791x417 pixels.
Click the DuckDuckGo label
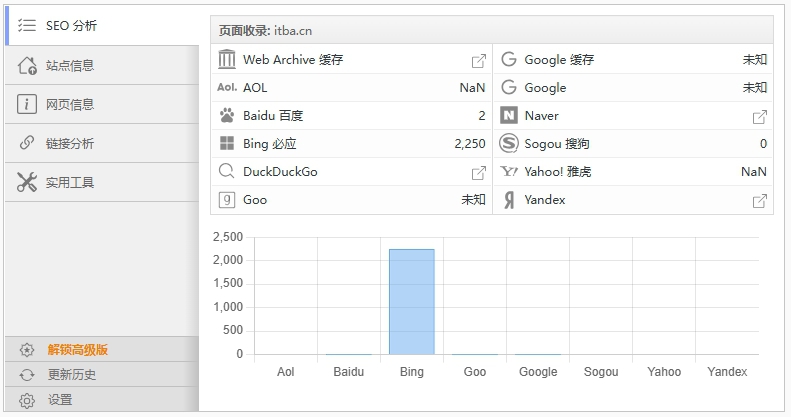pos(280,172)
